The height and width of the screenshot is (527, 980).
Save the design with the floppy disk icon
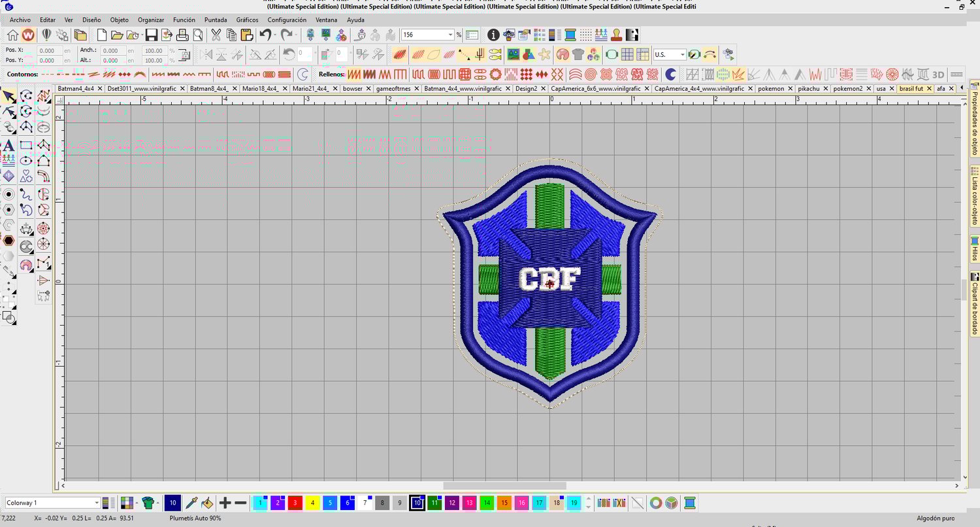[151, 35]
